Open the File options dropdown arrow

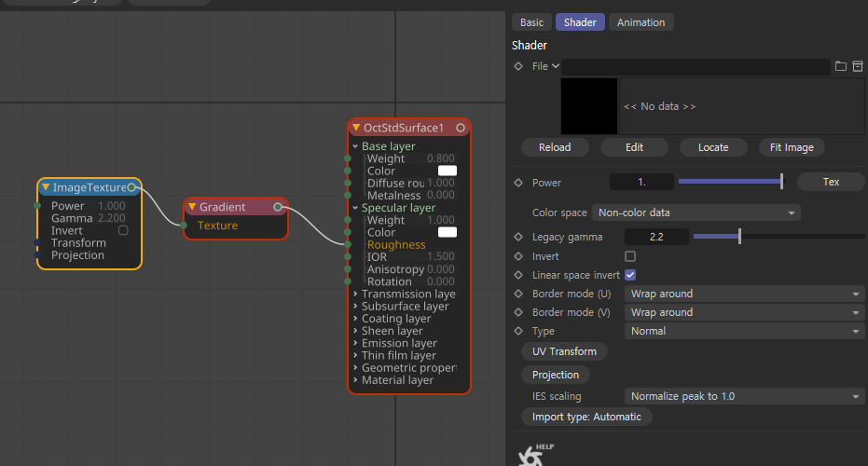click(x=556, y=66)
